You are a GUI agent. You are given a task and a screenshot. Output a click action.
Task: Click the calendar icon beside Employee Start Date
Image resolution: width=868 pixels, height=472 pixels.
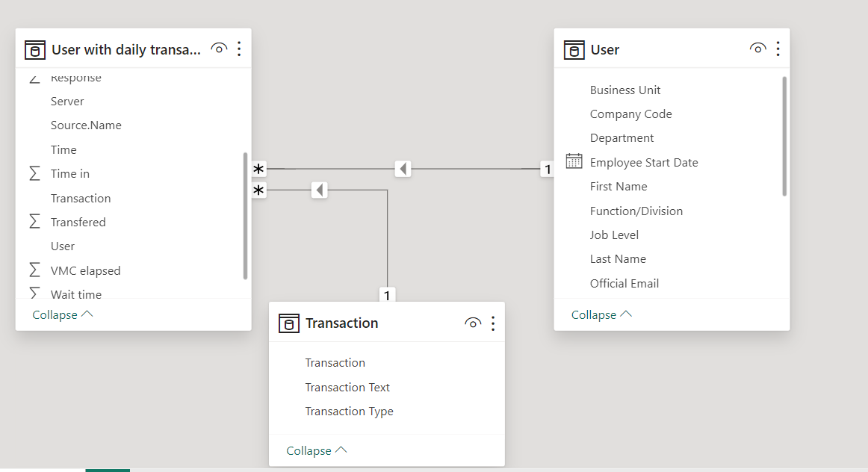click(x=574, y=161)
